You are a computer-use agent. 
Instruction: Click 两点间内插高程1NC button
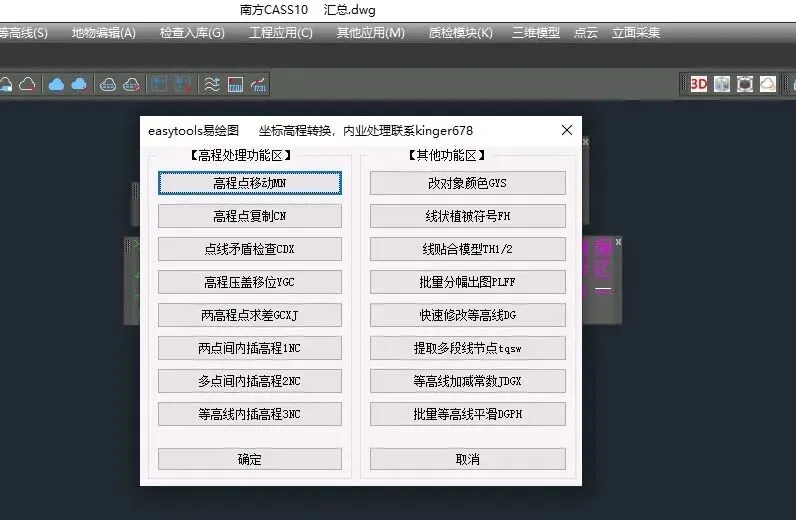(250, 348)
